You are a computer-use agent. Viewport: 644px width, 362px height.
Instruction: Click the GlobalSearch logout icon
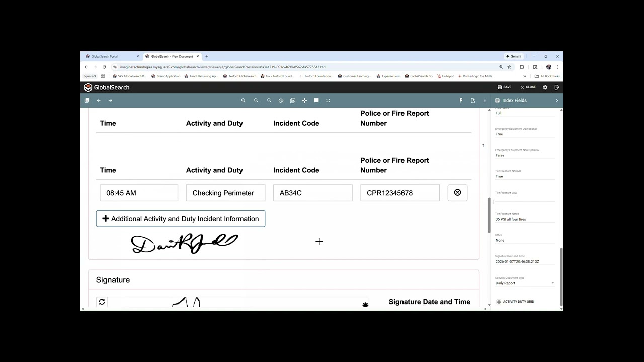coord(557,87)
